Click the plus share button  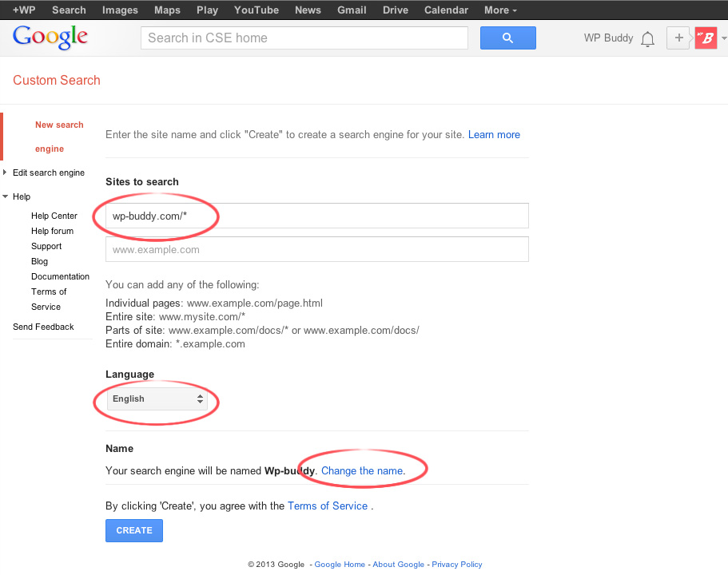pos(678,38)
